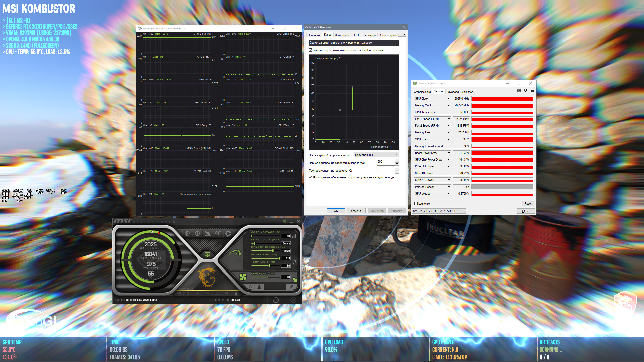Open fan curve preset dropdown
This screenshot has width=644, height=362.
click(x=376, y=155)
